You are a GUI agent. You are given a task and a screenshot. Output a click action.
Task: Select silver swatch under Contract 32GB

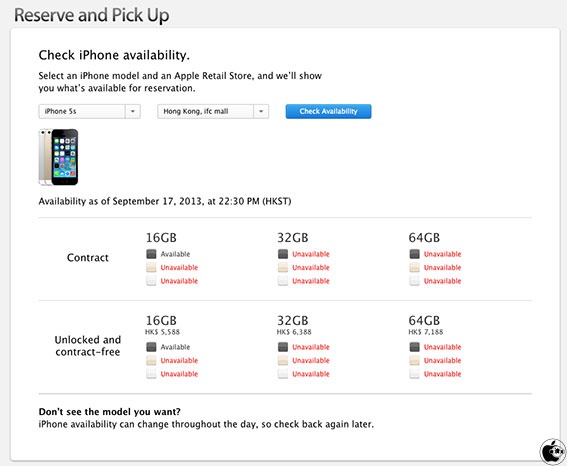(283, 281)
